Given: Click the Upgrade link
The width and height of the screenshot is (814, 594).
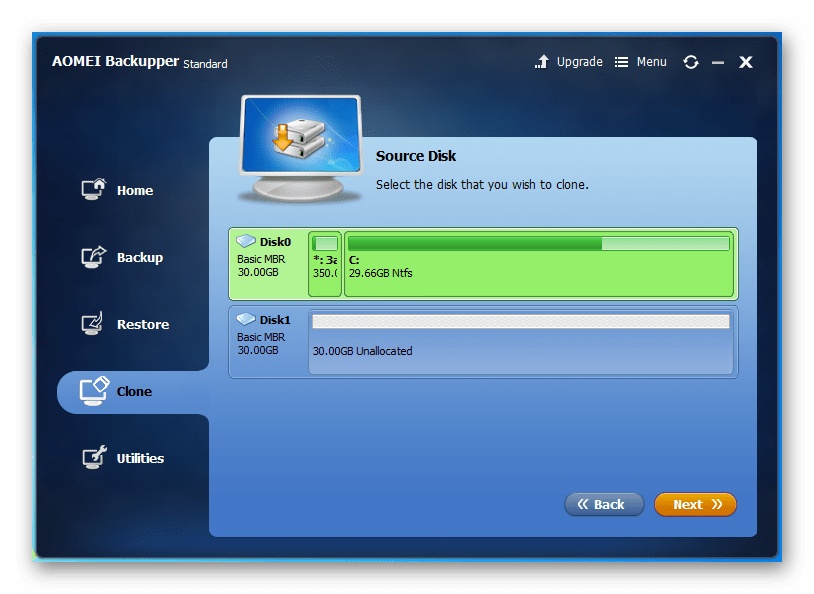Looking at the screenshot, I should [x=579, y=62].
